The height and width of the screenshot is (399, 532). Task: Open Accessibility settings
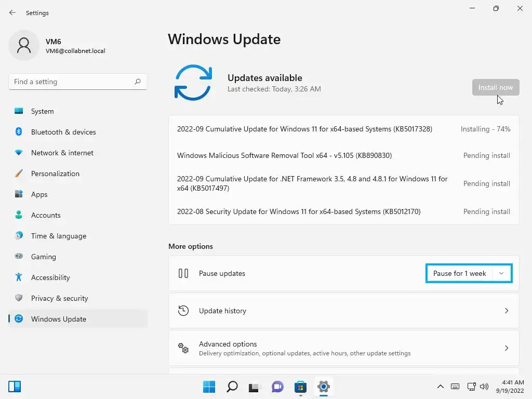click(78, 277)
